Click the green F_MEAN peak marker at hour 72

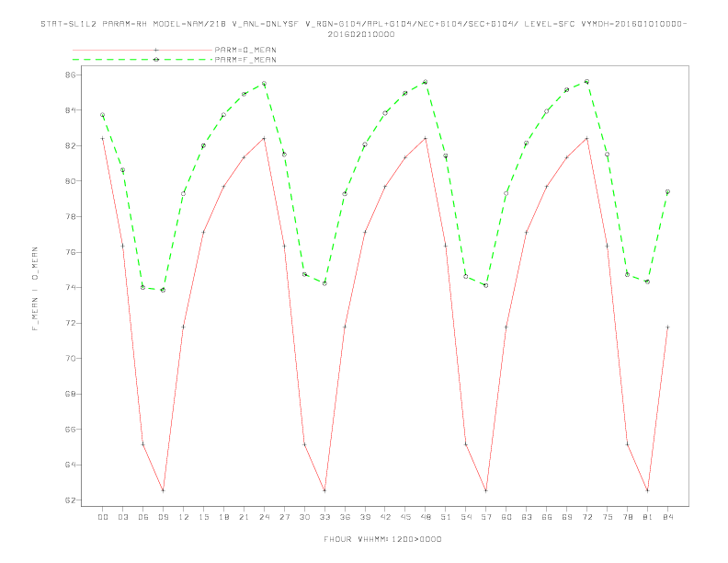(586, 81)
